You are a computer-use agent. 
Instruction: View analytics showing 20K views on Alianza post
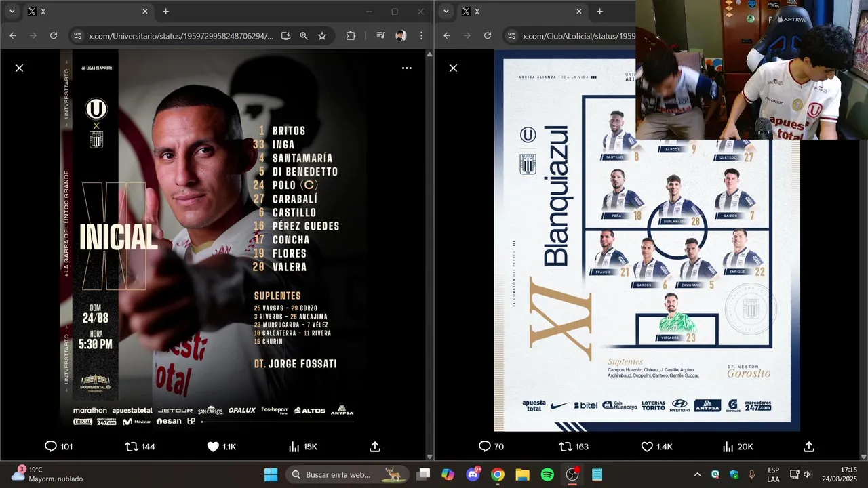pyautogui.click(x=737, y=447)
